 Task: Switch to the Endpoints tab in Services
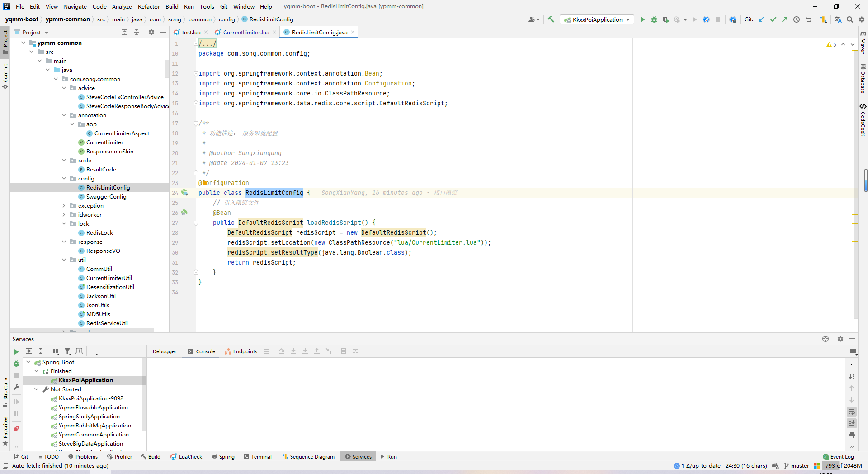click(x=241, y=351)
